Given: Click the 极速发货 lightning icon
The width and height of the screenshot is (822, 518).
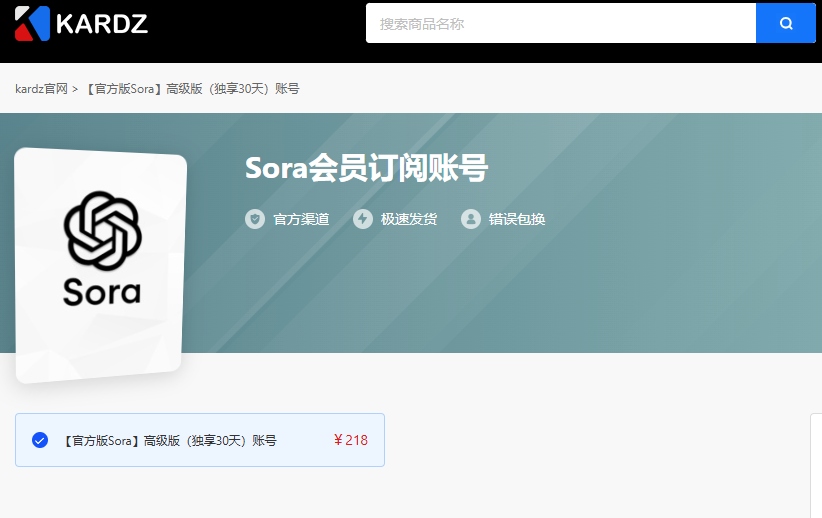Looking at the screenshot, I should coord(363,219).
